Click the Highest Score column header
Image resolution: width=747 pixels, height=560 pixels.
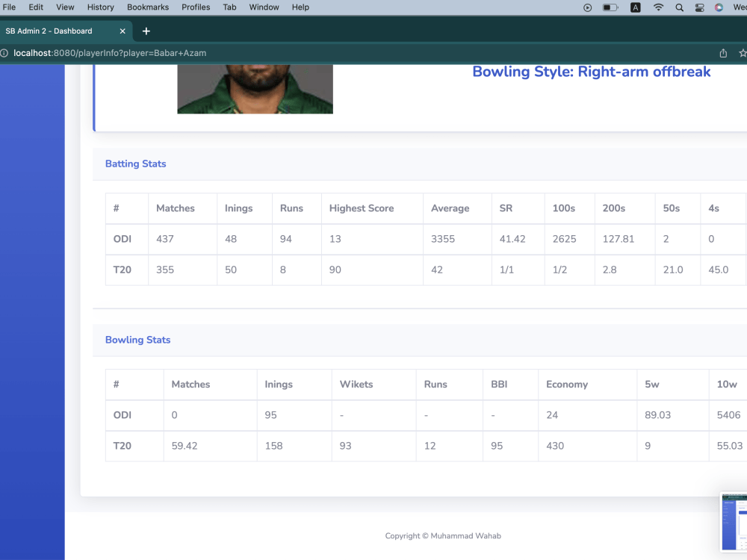click(362, 208)
